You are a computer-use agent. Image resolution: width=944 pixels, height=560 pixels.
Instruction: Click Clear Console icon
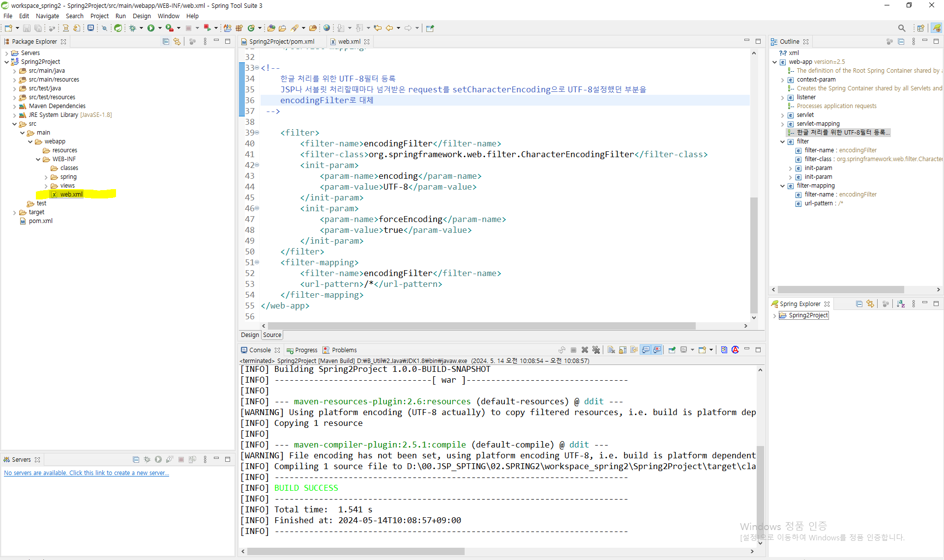[x=611, y=350]
